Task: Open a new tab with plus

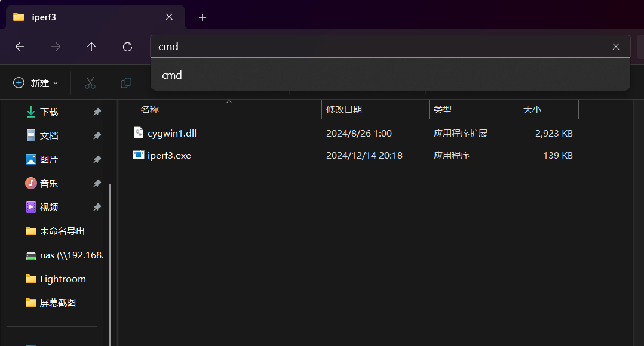Action: [203, 17]
